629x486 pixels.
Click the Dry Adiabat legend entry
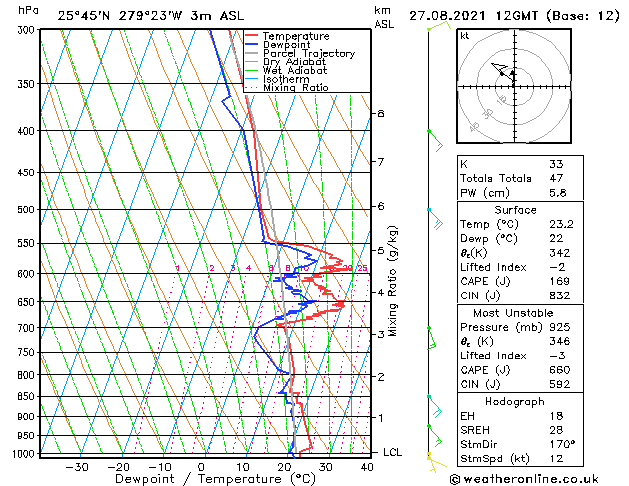[x=285, y=62]
